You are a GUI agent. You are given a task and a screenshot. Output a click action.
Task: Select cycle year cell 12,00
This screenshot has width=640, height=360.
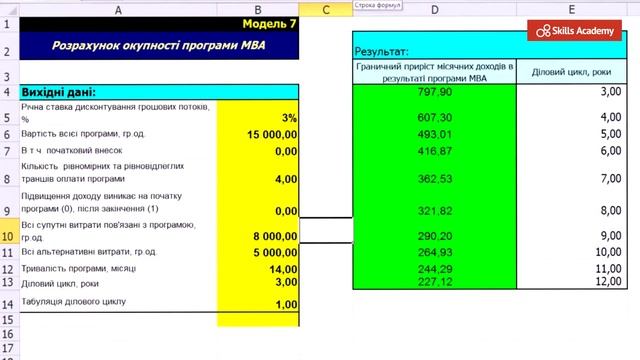[x=571, y=282]
